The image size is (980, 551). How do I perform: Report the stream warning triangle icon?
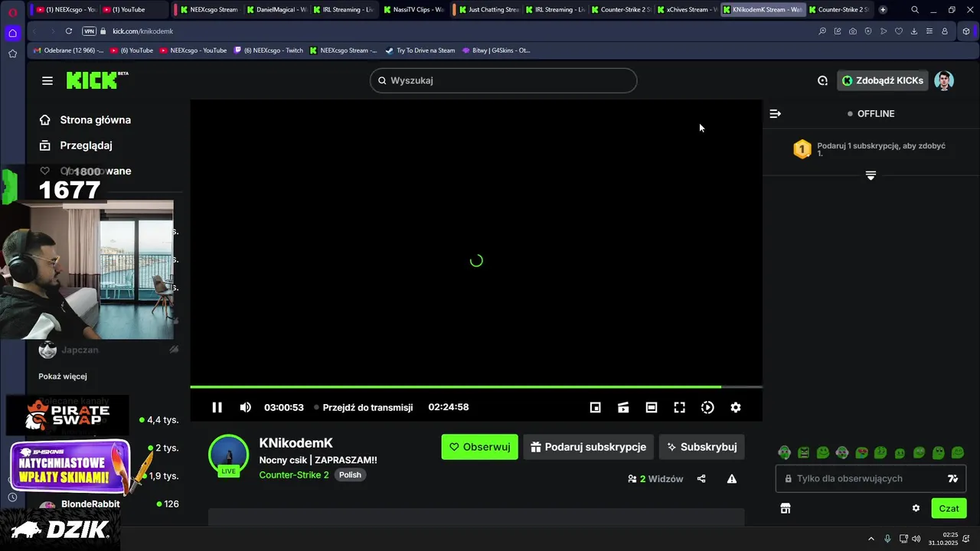[x=732, y=479]
